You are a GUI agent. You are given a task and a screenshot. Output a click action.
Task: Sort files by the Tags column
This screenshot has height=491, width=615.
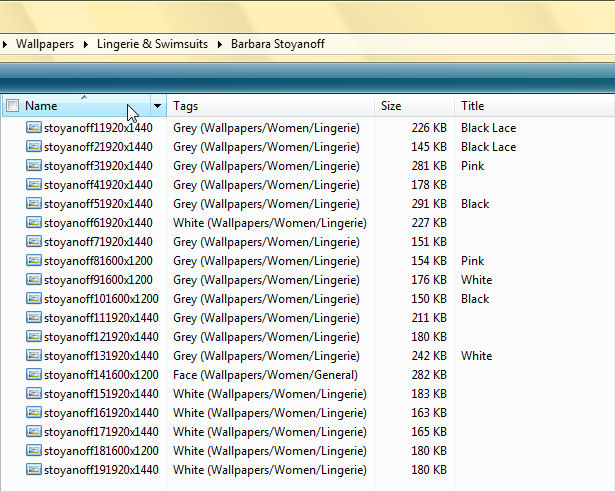click(x=270, y=106)
